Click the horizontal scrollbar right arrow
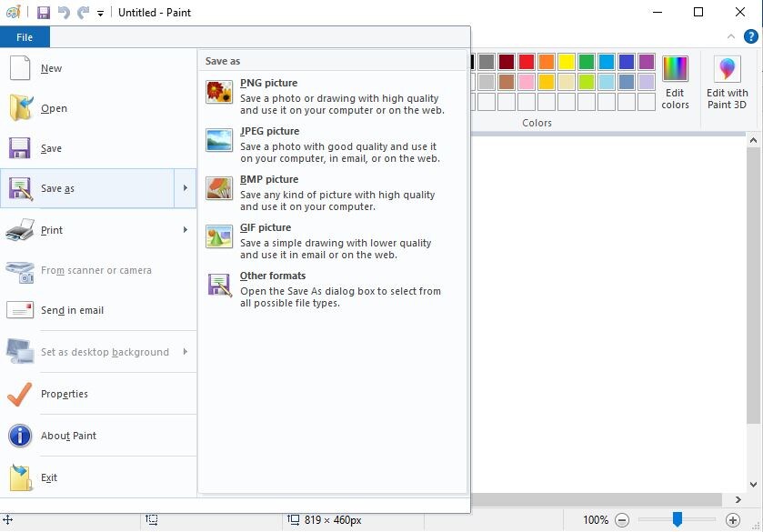Viewport: 763px width, 532px height. coord(738,499)
